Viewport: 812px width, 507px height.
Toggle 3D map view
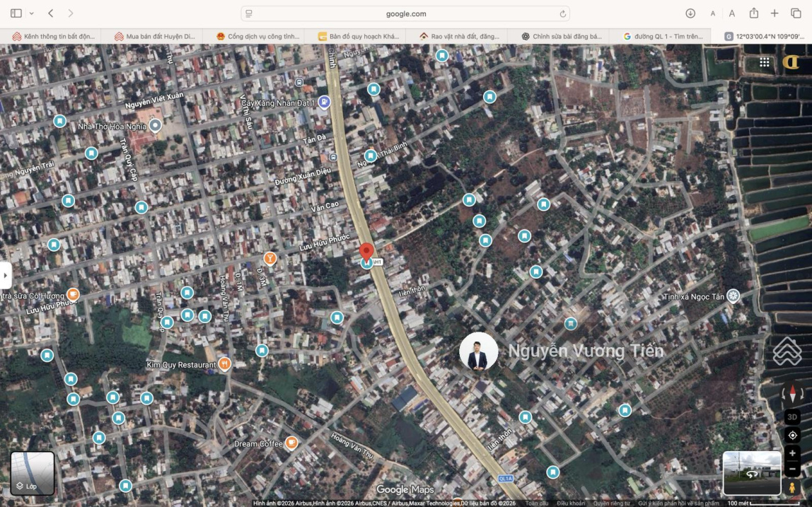coord(792,417)
